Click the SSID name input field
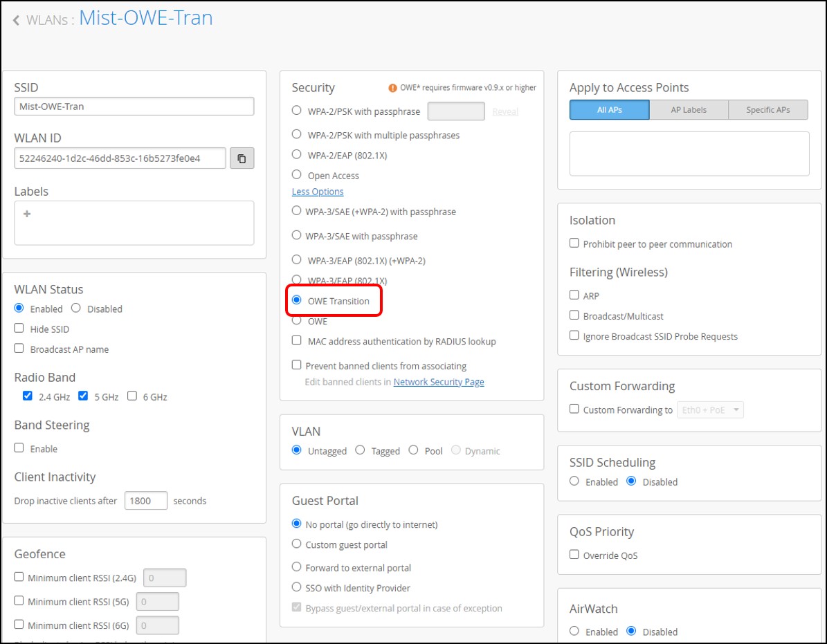The image size is (827, 644). [x=134, y=107]
